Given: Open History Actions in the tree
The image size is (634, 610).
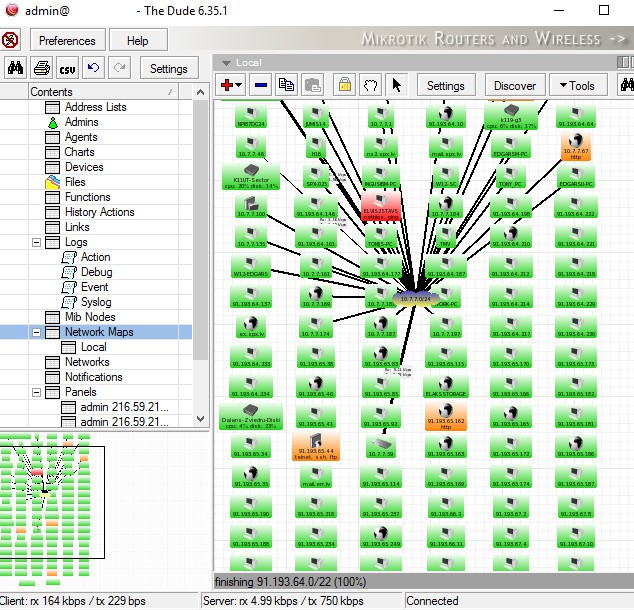Looking at the screenshot, I should point(100,211).
